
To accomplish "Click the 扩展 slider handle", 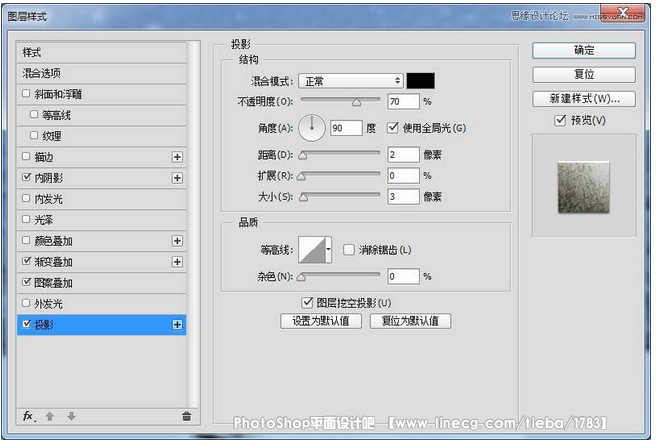I will tap(301, 176).
